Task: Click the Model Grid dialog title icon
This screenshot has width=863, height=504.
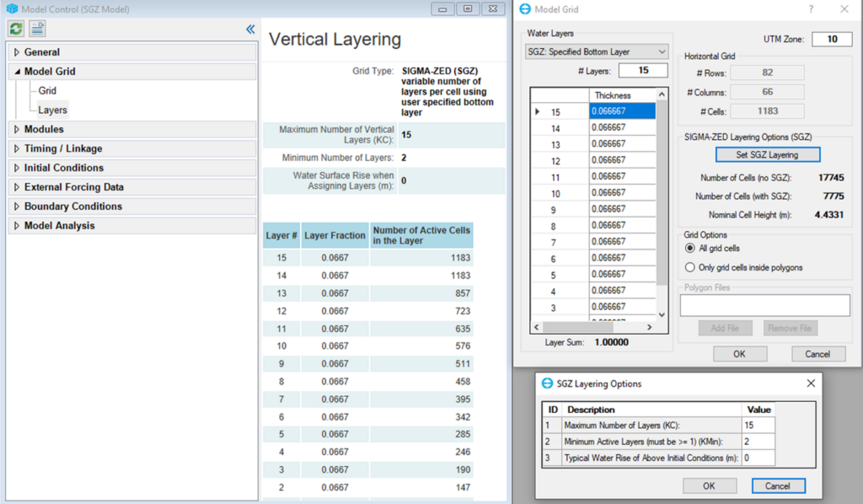Action: (526, 8)
